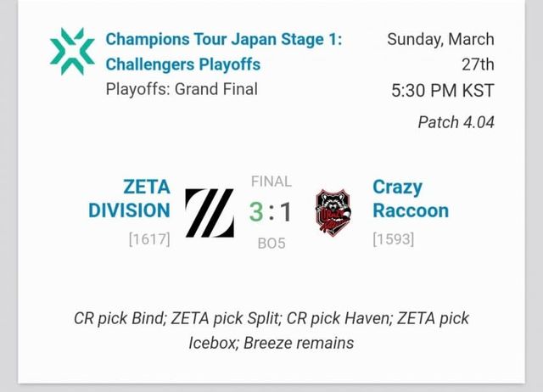543x392 pixels.
Task: Click the FINAL match status label
Action: (x=271, y=181)
